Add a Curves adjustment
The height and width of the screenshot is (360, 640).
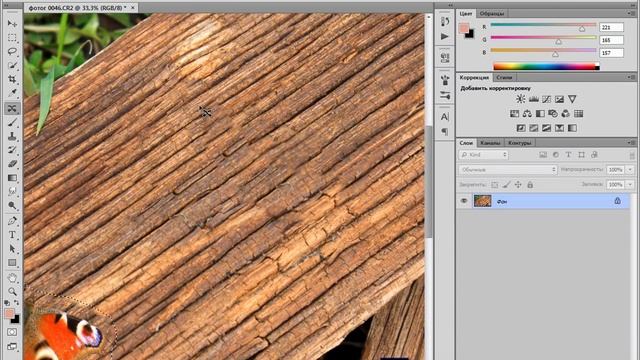pyautogui.click(x=546, y=99)
